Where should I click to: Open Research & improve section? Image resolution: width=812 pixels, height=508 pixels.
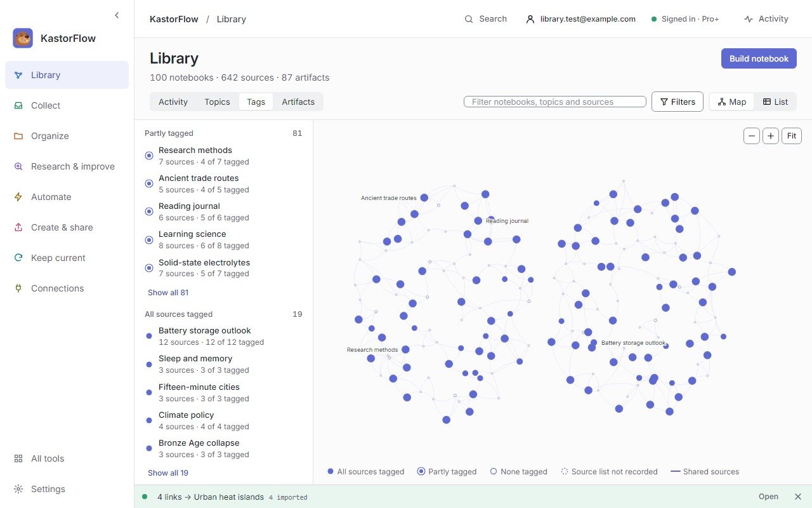click(x=67, y=166)
